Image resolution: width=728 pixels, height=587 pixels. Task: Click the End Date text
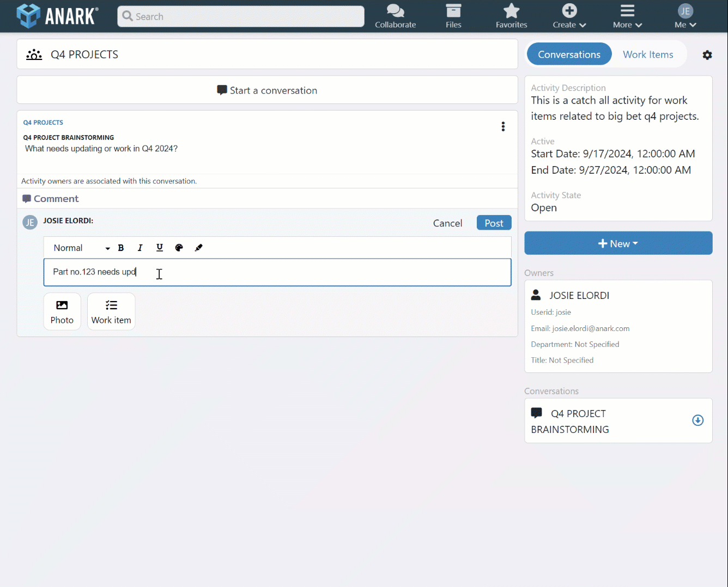[x=611, y=170]
